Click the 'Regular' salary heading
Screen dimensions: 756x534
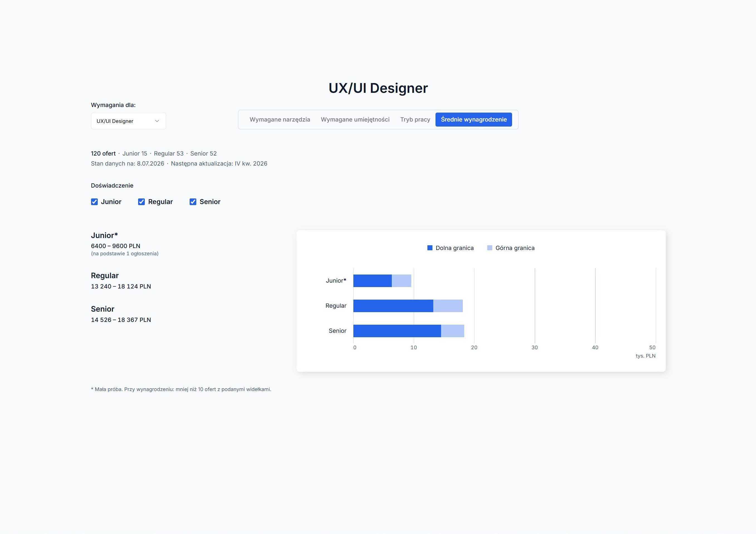point(105,276)
